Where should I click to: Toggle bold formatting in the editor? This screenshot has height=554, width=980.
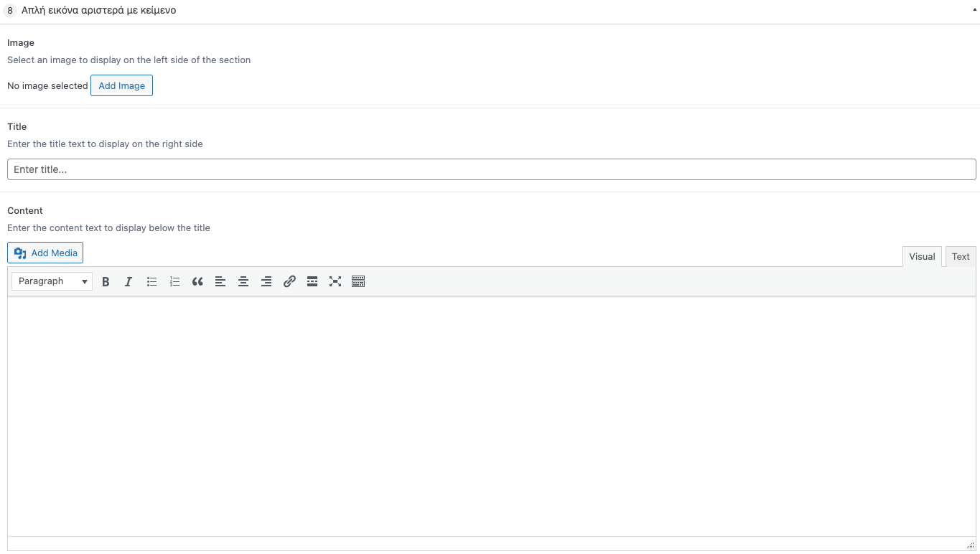[106, 281]
